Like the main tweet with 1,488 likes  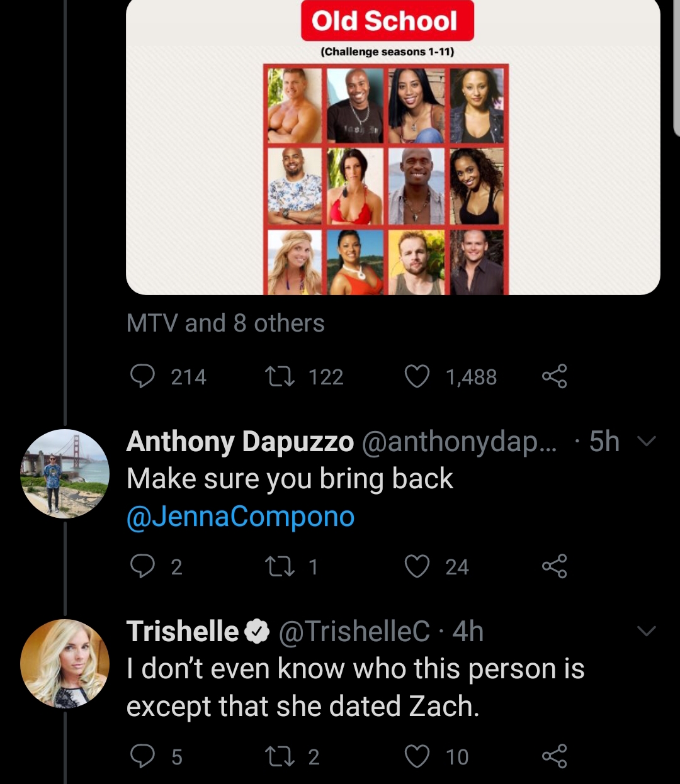[x=416, y=376]
